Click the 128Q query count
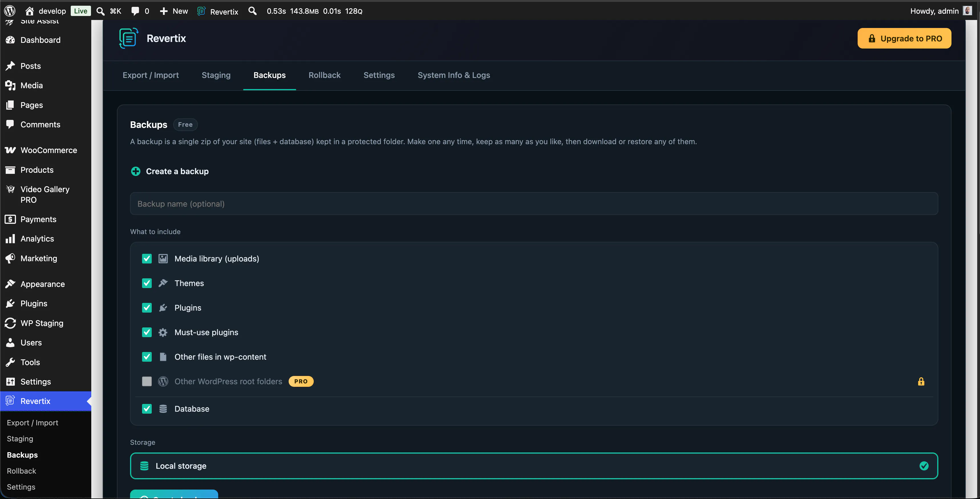The image size is (980, 499). (x=353, y=11)
